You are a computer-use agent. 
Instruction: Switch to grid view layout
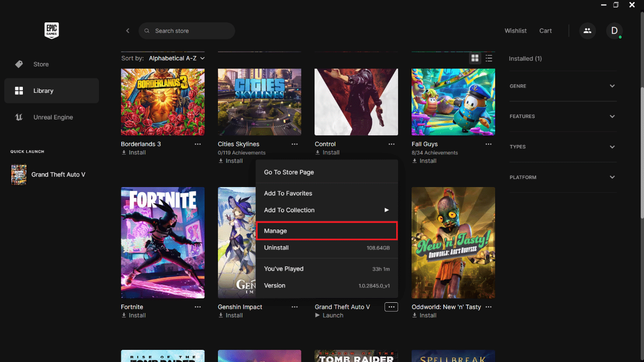[x=475, y=58]
